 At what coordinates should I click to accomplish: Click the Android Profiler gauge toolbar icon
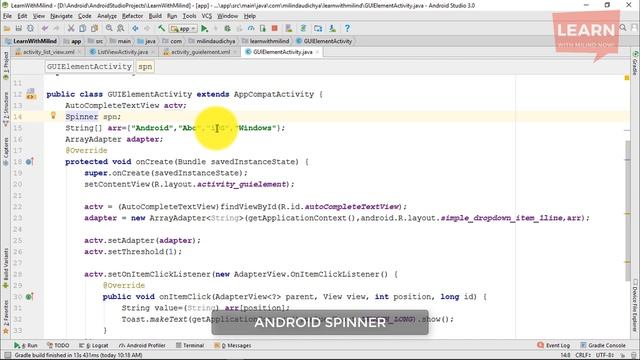pyautogui.click(x=251, y=29)
